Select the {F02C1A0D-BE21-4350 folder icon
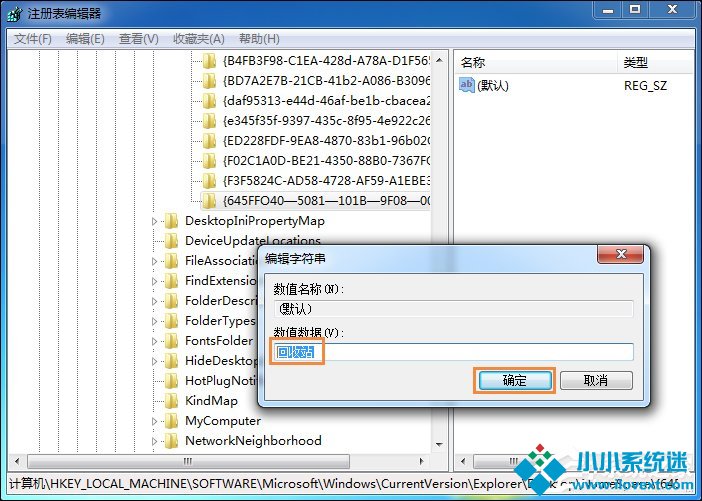702x501 pixels. click(x=209, y=160)
